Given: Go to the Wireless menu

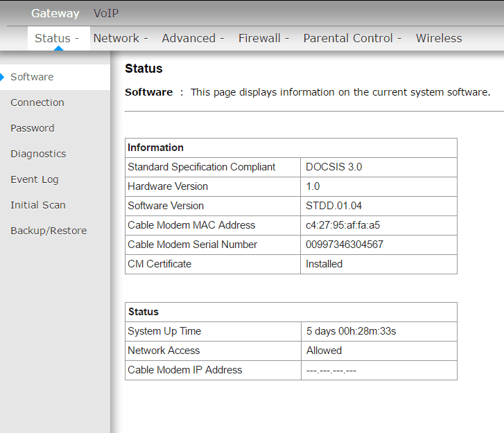Looking at the screenshot, I should pos(439,39).
